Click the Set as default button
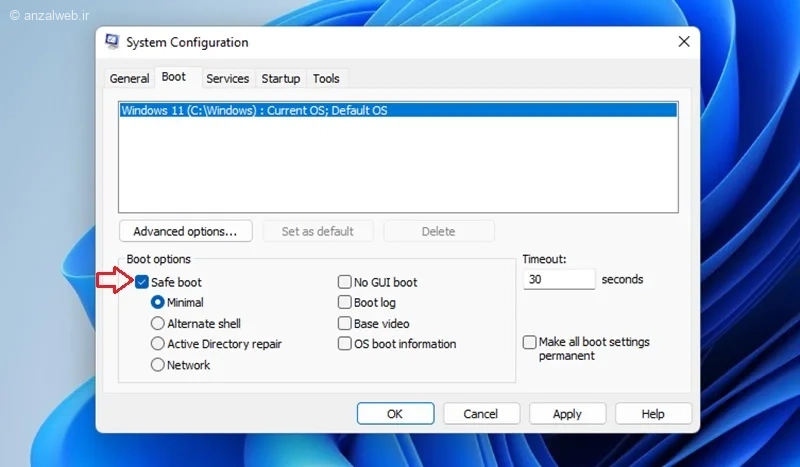Viewport: 800px width, 467px height. [317, 231]
